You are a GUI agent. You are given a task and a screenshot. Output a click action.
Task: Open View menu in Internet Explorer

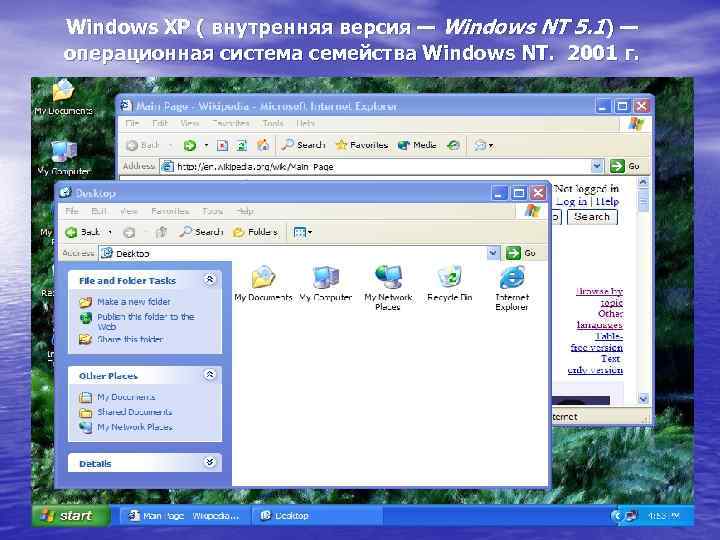(189, 123)
